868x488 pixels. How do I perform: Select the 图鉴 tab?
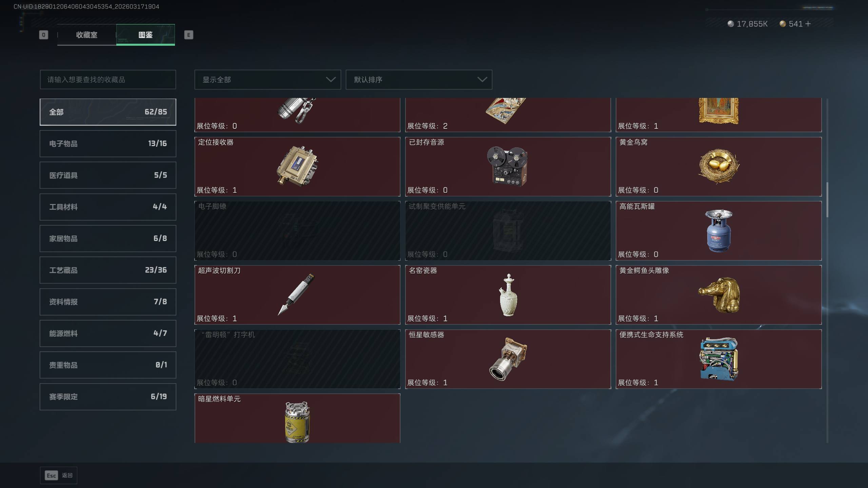(x=145, y=35)
